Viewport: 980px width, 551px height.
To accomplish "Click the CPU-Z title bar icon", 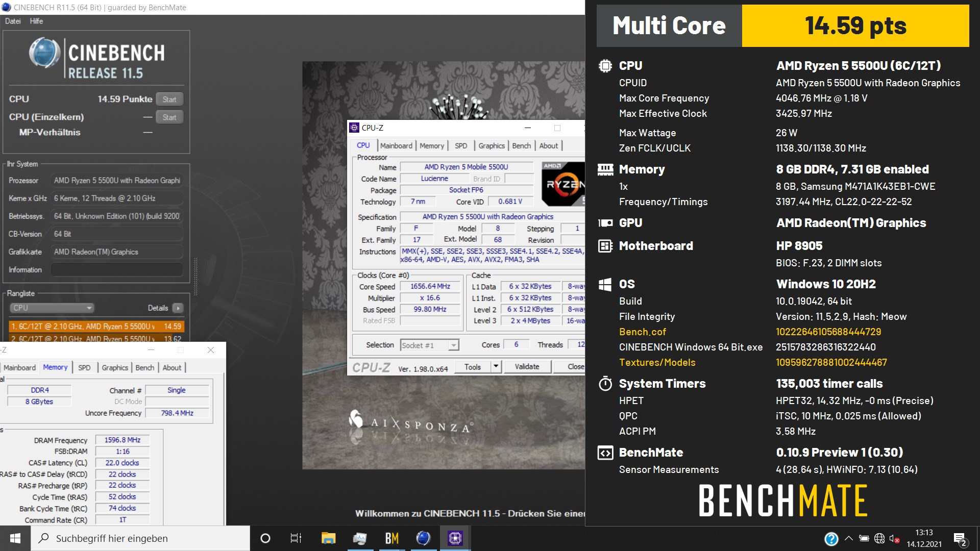I will pyautogui.click(x=354, y=128).
